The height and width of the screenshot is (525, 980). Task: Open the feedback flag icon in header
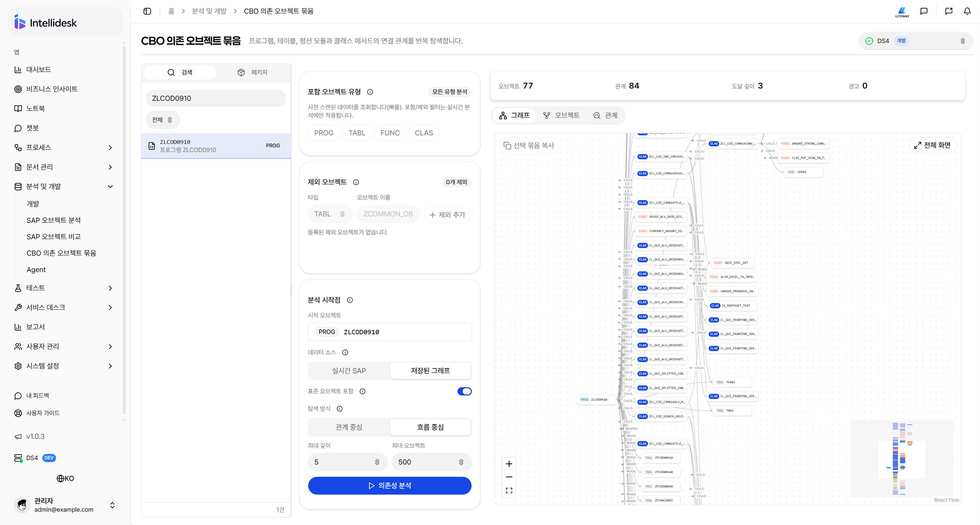click(949, 11)
